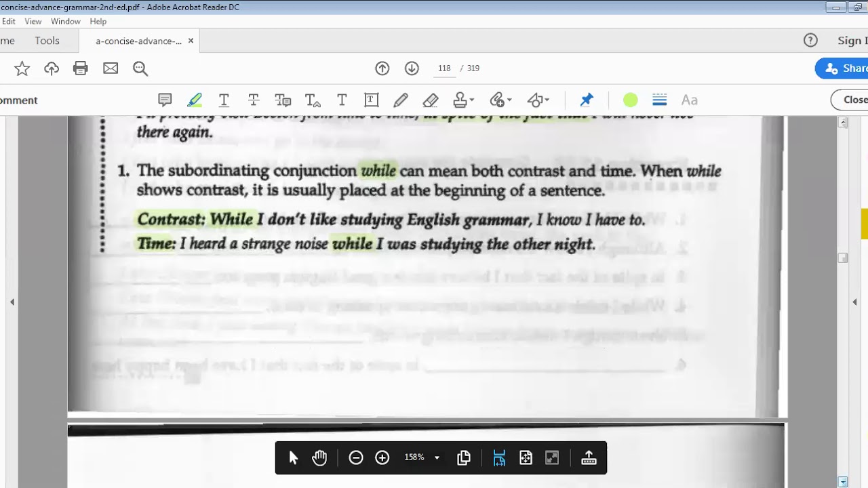Open the drawing shapes dropdown

coord(538,100)
